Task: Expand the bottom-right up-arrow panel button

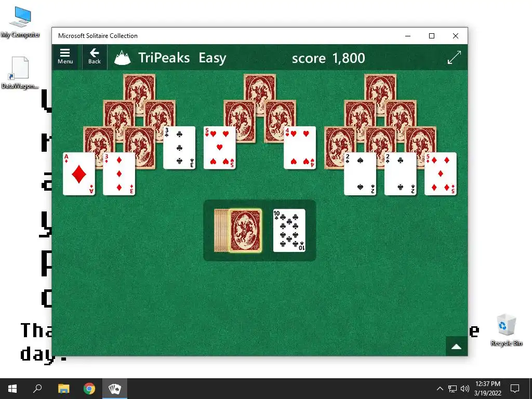Action: pos(456,347)
